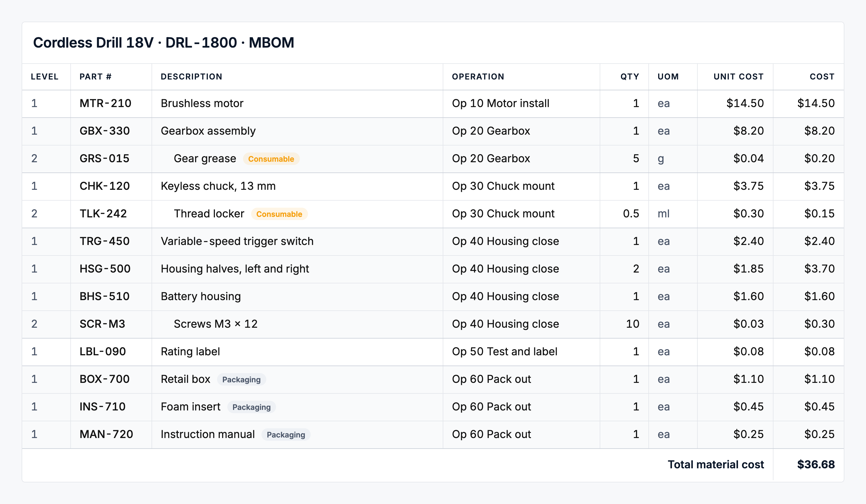This screenshot has height=504, width=866.
Task: Click the BOX-700 part number
Action: [x=104, y=379]
